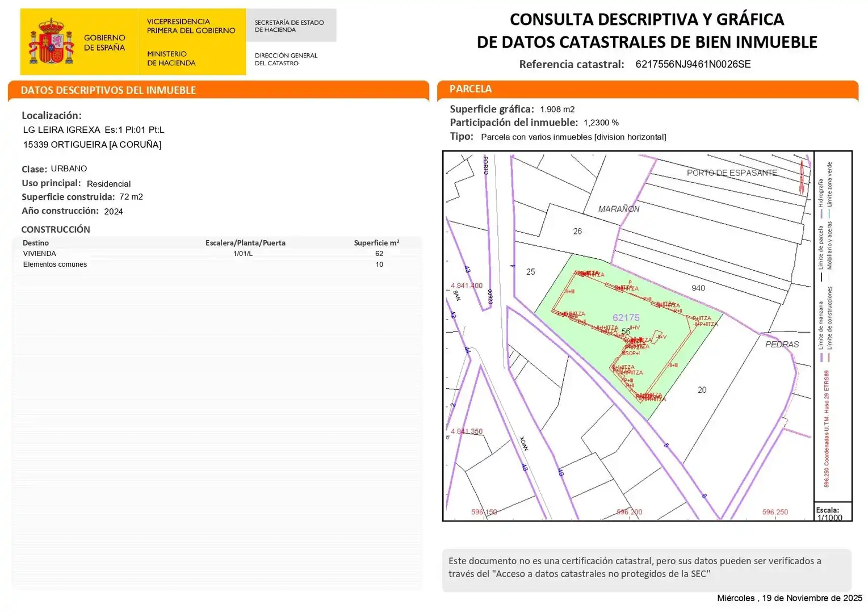Click parcel number '25' on map
868x613 pixels.
pyautogui.click(x=530, y=272)
